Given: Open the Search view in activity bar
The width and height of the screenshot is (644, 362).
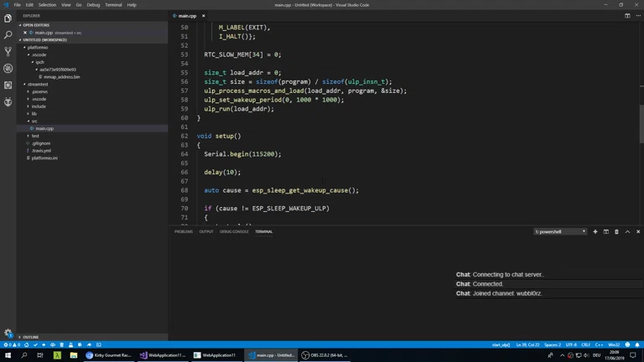Looking at the screenshot, I should (8, 35).
